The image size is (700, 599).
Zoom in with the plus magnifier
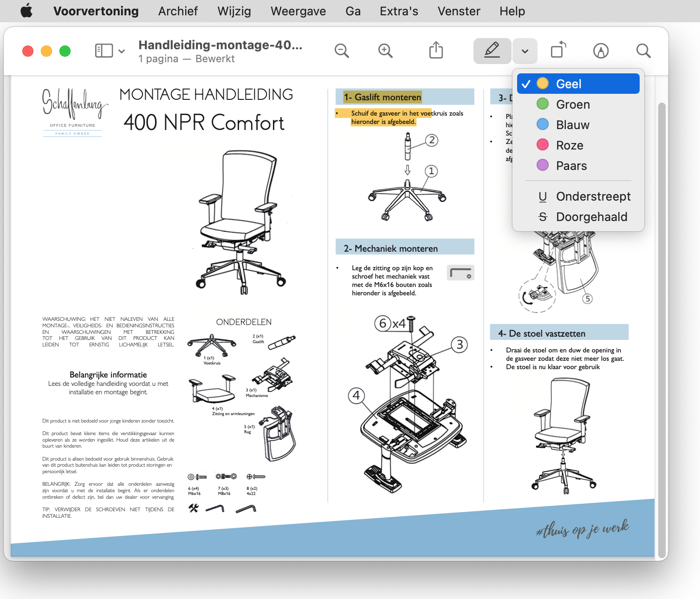pyautogui.click(x=385, y=51)
